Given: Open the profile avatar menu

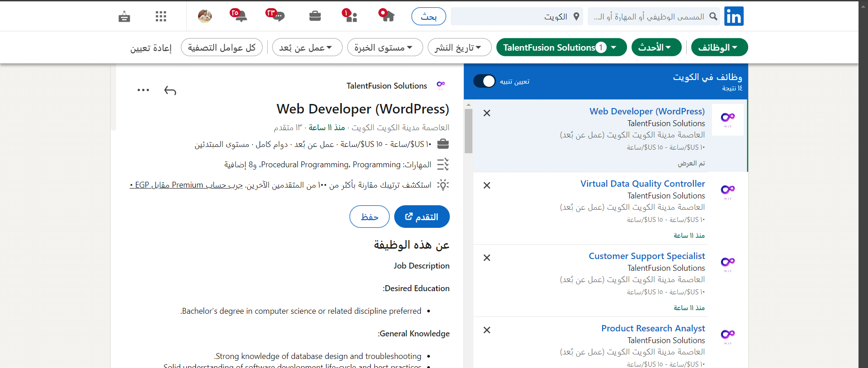Looking at the screenshot, I should [205, 16].
